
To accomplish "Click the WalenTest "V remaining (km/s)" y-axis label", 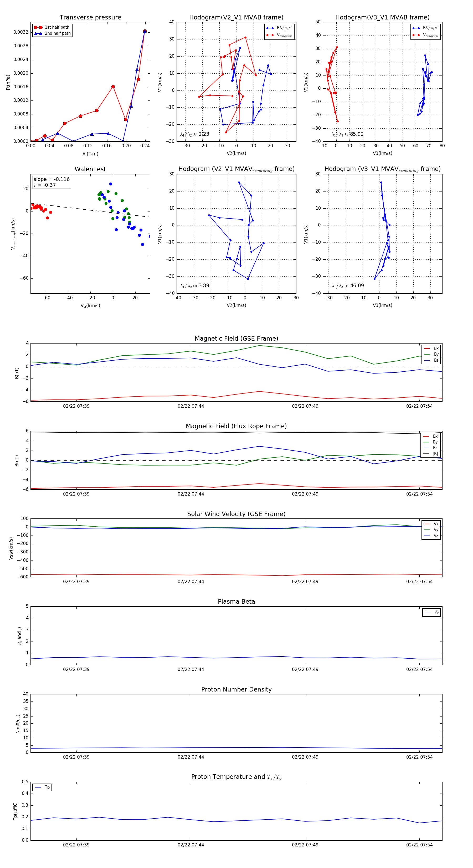I will (13, 234).
